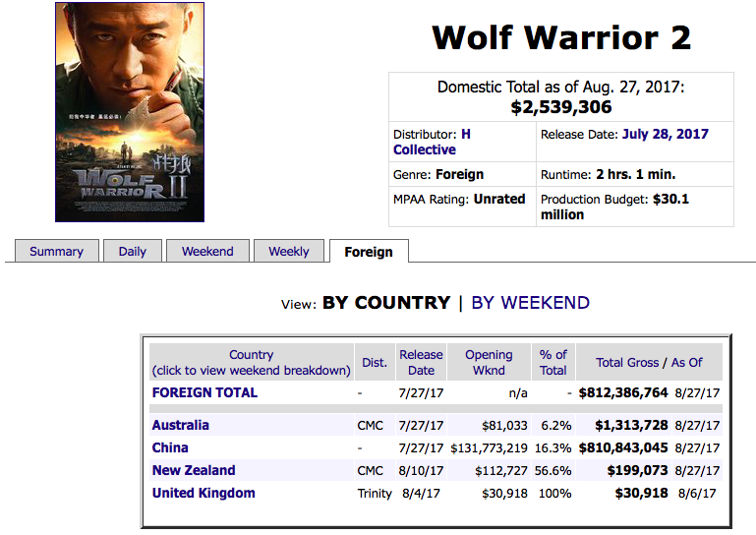Viewport: 756px width, 535px height.
Task: Open New Zealand weekend breakdown
Action: (x=194, y=471)
